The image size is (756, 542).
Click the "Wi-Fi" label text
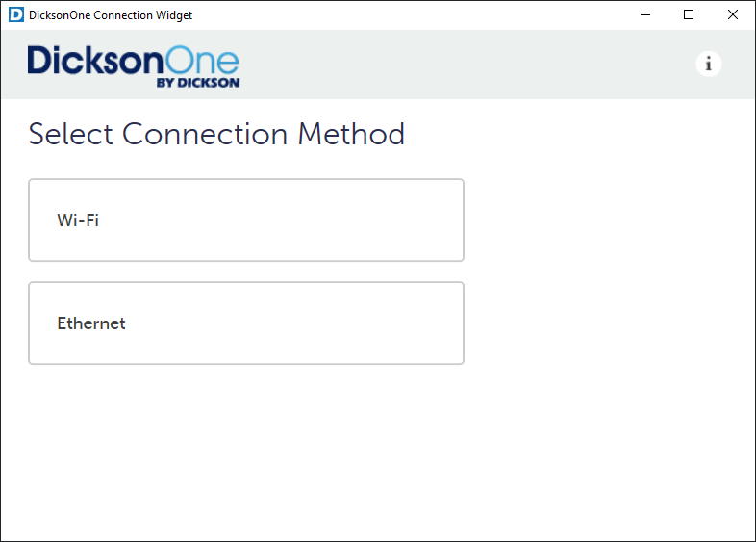coord(78,220)
